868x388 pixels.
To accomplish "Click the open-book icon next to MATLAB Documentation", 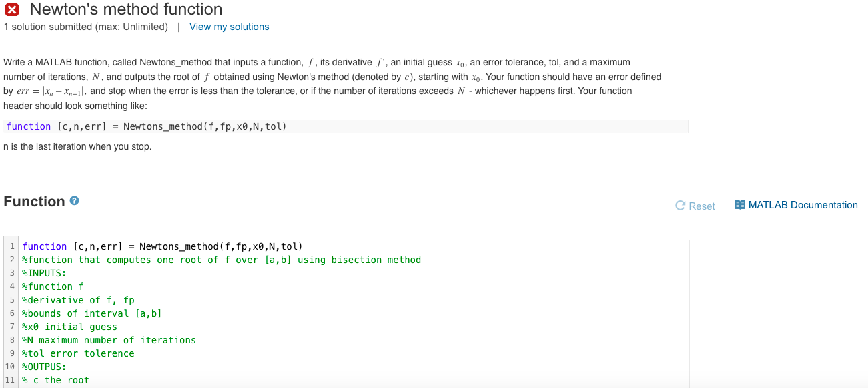I will [x=739, y=205].
